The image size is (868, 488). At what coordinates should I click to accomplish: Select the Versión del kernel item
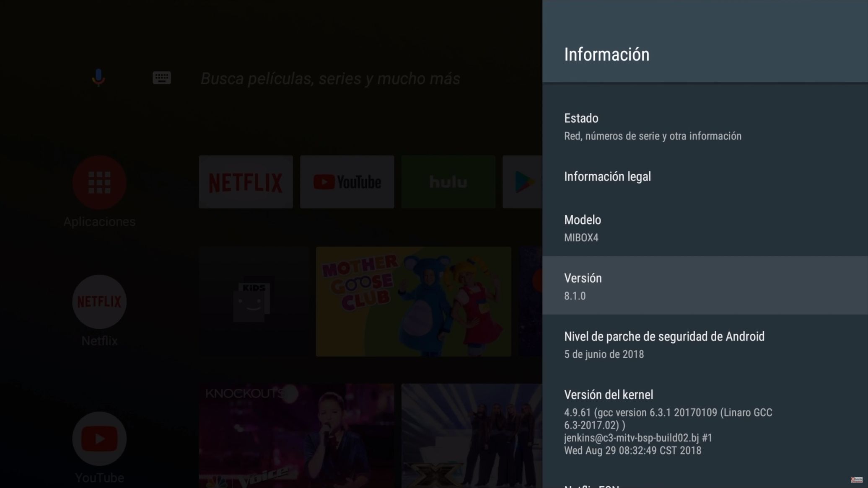705,422
